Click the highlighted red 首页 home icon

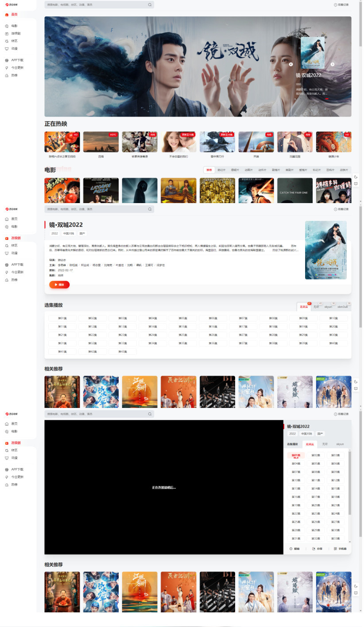click(7, 15)
